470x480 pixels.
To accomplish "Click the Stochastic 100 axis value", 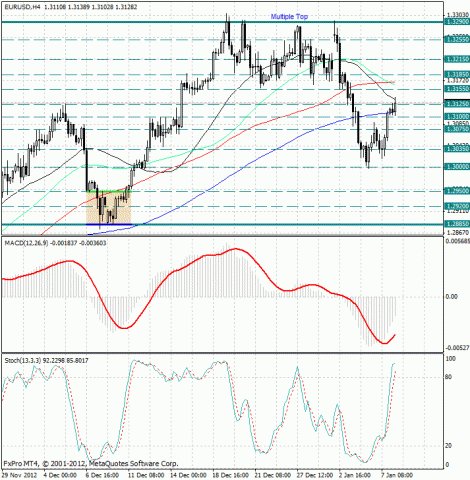I will pyautogui.click(x=451, y=359).
